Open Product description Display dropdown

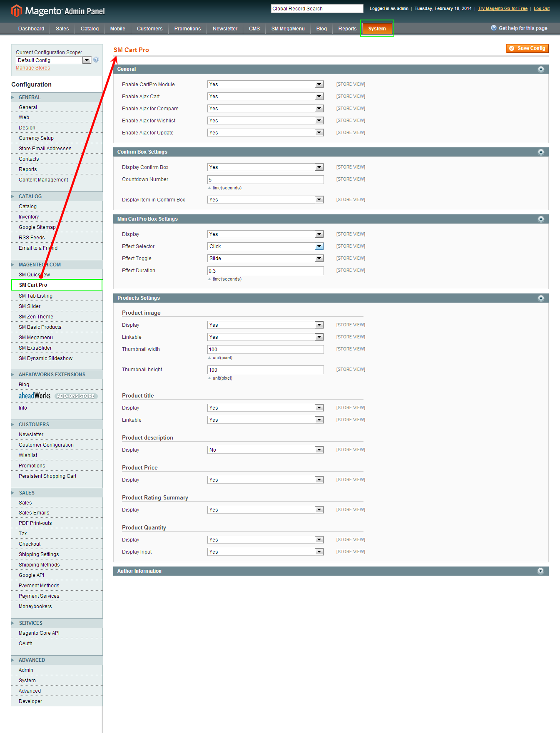[265, 450]
